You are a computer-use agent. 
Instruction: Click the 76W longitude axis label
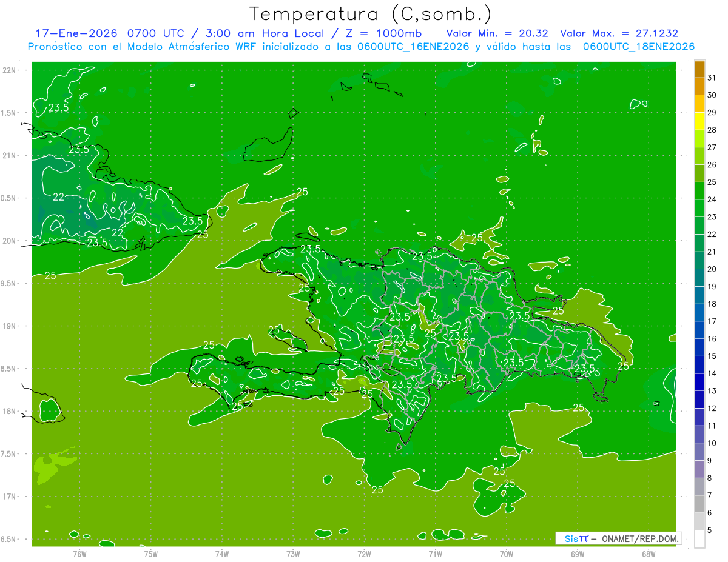79,554
